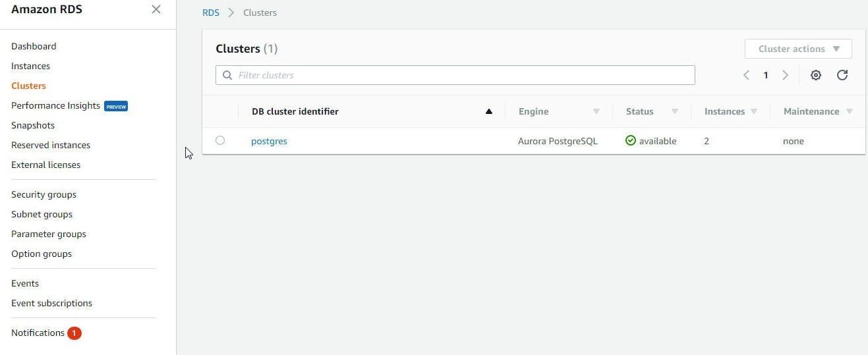Click the Clusters (1) heading
Screen dimensions: 868x355
point(246,49)
